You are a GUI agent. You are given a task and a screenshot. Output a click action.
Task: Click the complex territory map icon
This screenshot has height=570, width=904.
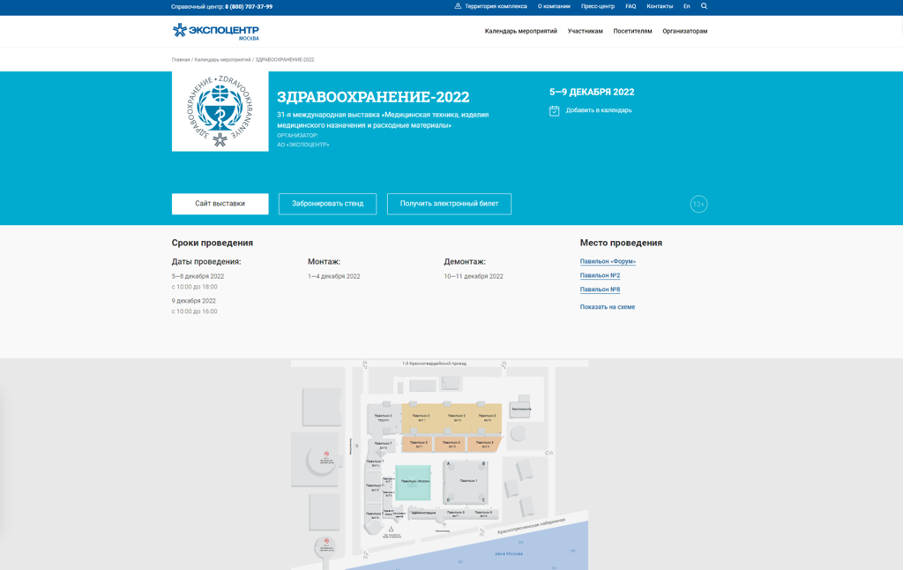(458, 6)
